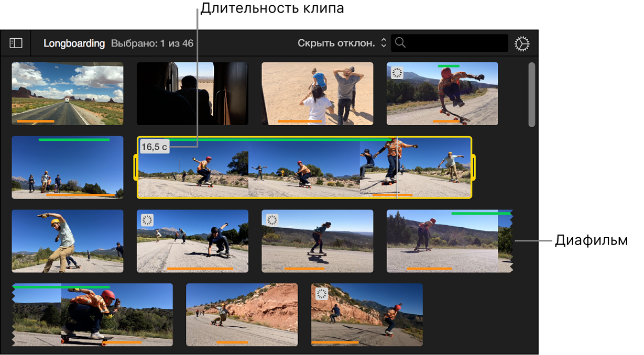Select the lone rider with hills clip
The height and width of the screenshot is (355, 644).
[x=318, y=241]
